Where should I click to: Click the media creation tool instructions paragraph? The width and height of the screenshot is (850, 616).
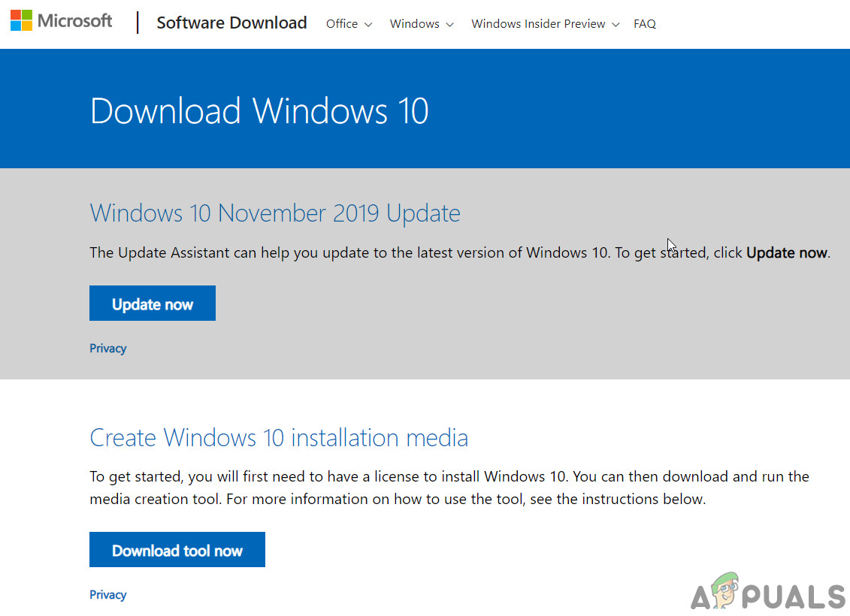click(397, 488)
